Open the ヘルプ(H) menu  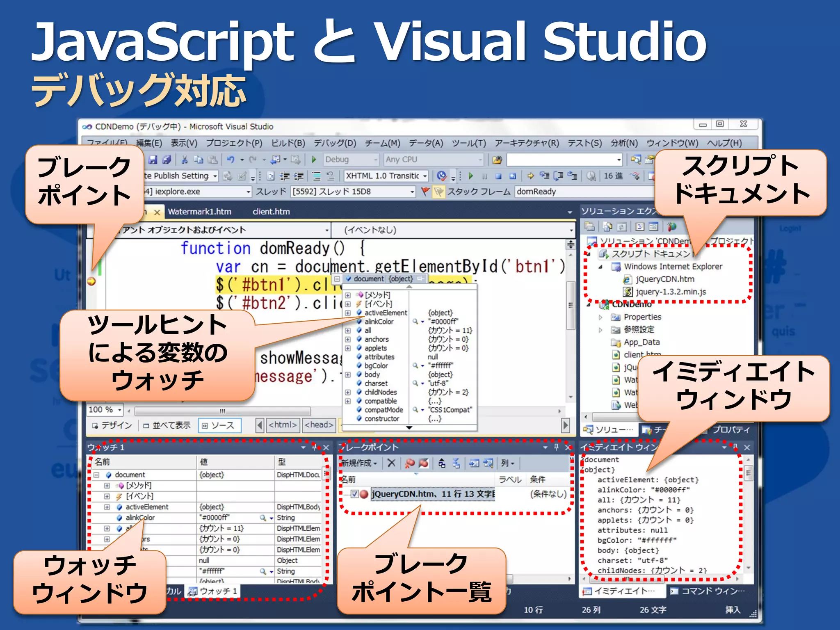tap(724, 143)
